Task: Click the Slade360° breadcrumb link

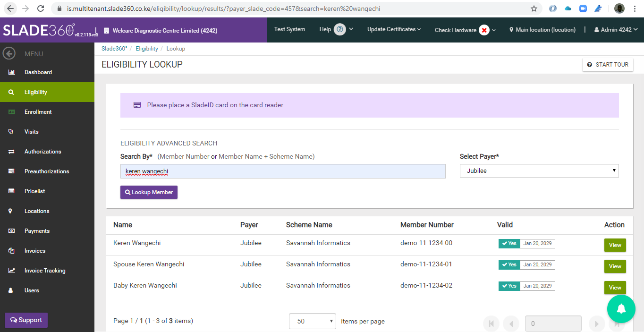Action: tap(114, 49)
